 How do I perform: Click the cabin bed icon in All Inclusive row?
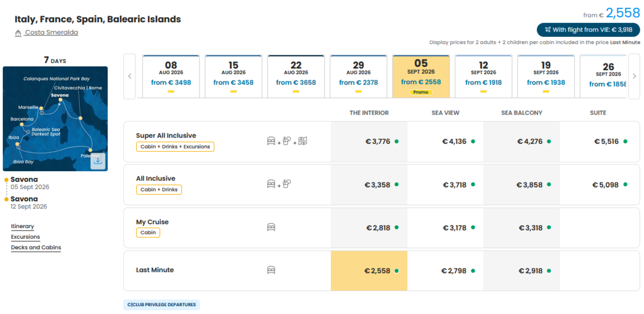click(x=271, y=184)
